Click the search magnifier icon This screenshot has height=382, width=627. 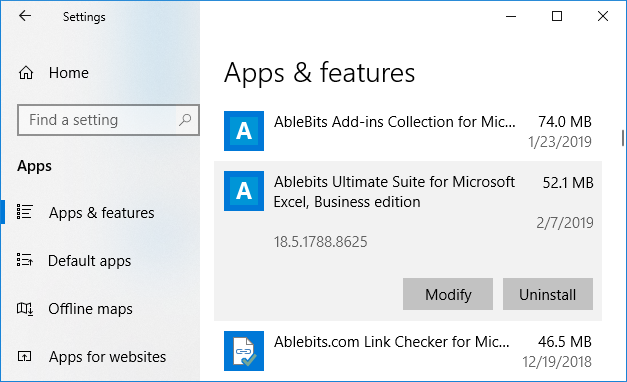(x=185, y=120)
